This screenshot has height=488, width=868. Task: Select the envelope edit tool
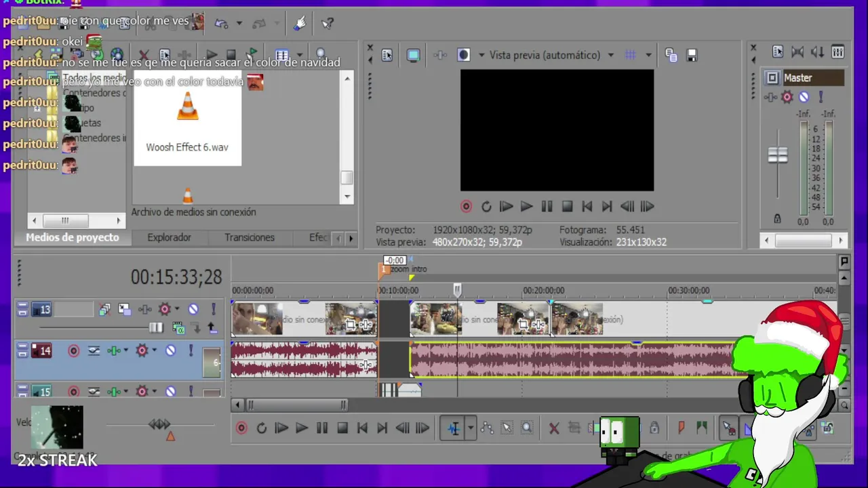(x=487, y=428)
